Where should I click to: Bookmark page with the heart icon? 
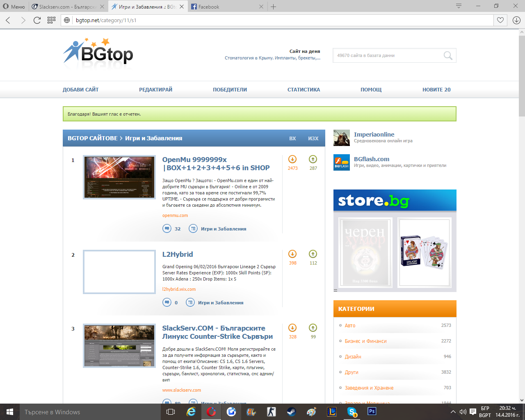point(500,20)
